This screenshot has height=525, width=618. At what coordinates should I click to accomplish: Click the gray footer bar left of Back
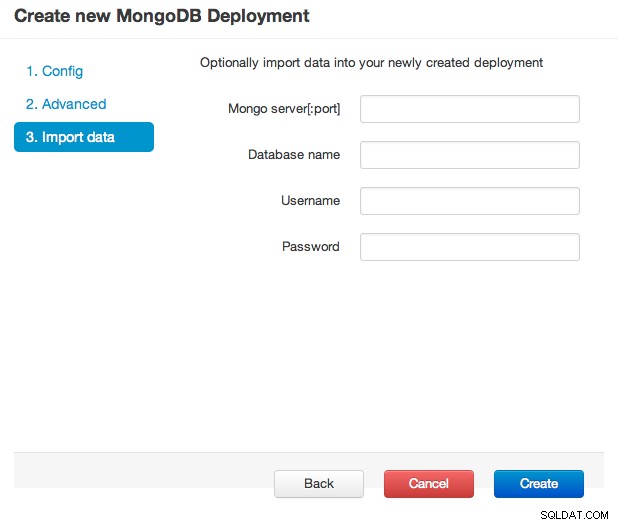144,470
